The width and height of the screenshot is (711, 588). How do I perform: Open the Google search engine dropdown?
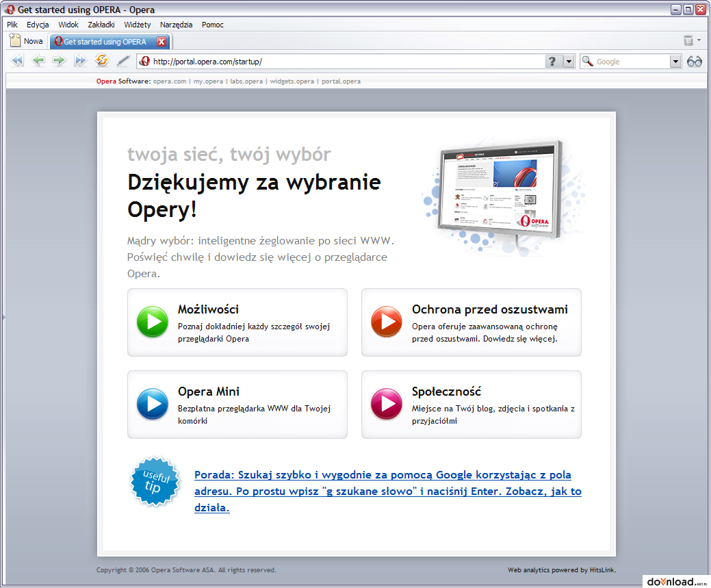pos(675,61)
